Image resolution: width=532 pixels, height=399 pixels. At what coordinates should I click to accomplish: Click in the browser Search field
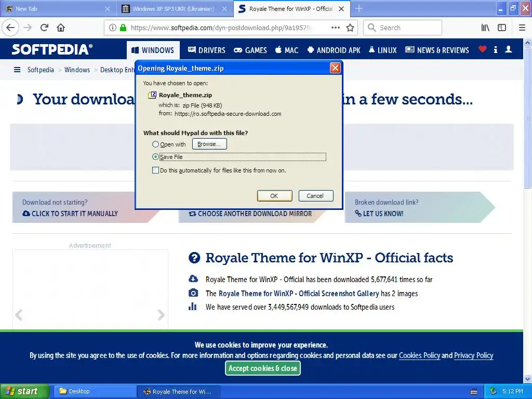tap(403, 28)
